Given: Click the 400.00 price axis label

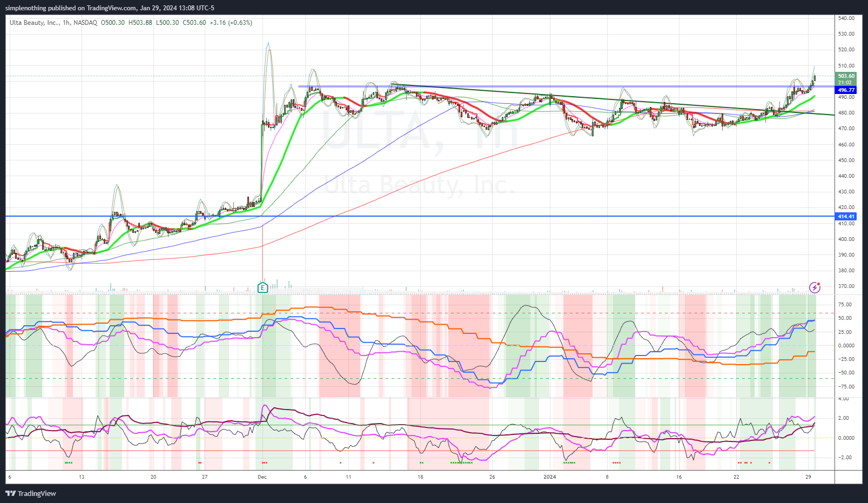Looking at the screenshot, I should (846, 239).
